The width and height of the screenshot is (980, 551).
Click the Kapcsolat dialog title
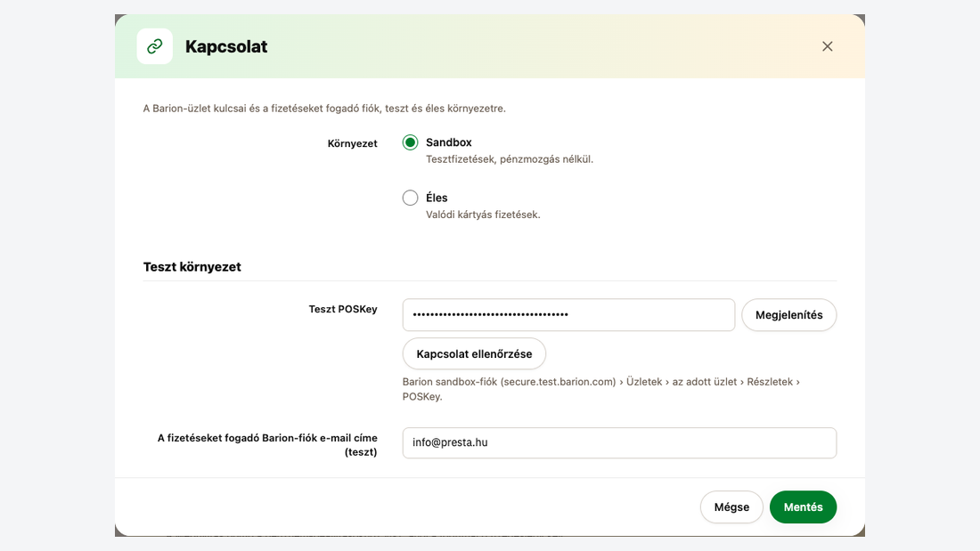226,47
